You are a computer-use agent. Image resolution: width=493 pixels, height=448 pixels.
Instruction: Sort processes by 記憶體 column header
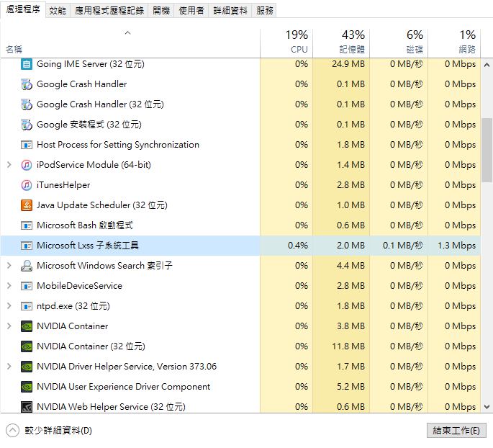(x=341, y=42)
